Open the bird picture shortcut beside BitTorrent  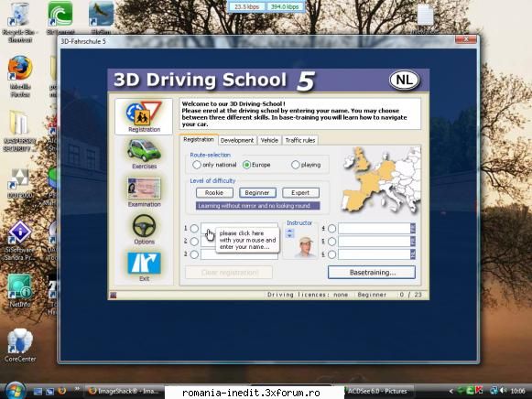[x=101, y=17]
